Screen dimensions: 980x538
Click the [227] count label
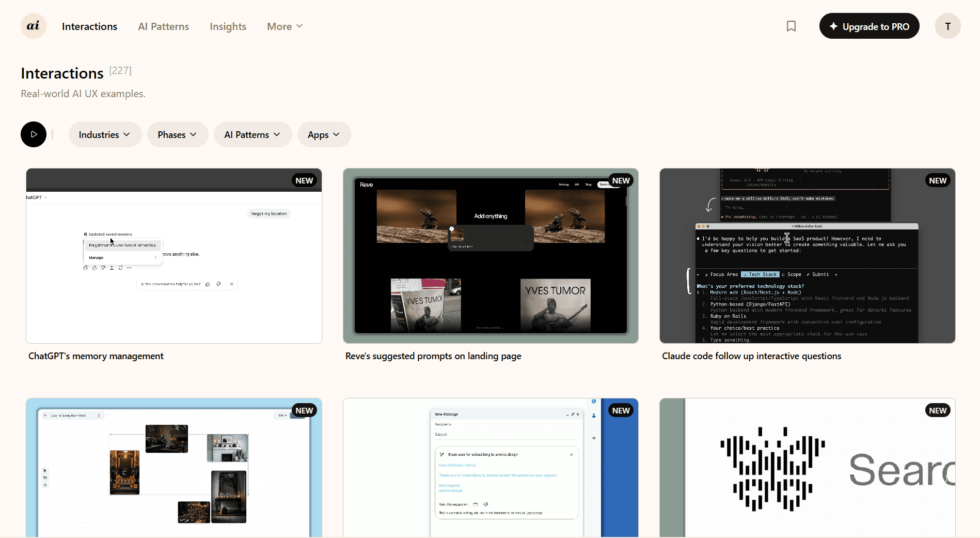(120, 70)
